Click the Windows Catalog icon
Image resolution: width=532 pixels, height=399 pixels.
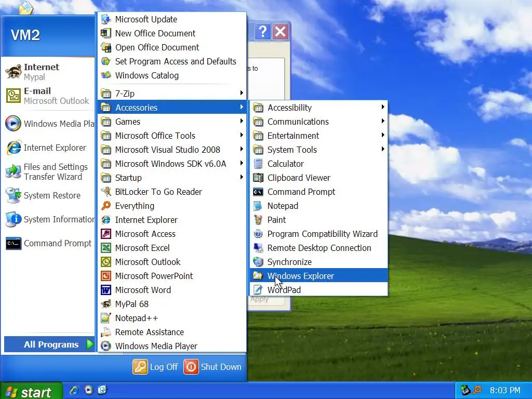[106, 75]
